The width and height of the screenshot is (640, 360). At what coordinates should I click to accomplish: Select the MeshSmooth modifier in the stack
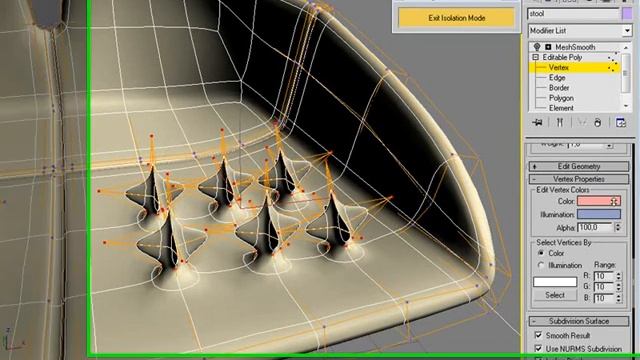pos(575,47)
